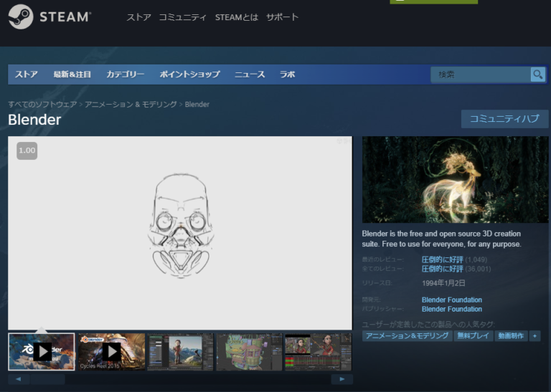Follow アニメーション & モデリング breadcrumb link
Viewport: 551px width, 392px height.
(x=131, y=104)
